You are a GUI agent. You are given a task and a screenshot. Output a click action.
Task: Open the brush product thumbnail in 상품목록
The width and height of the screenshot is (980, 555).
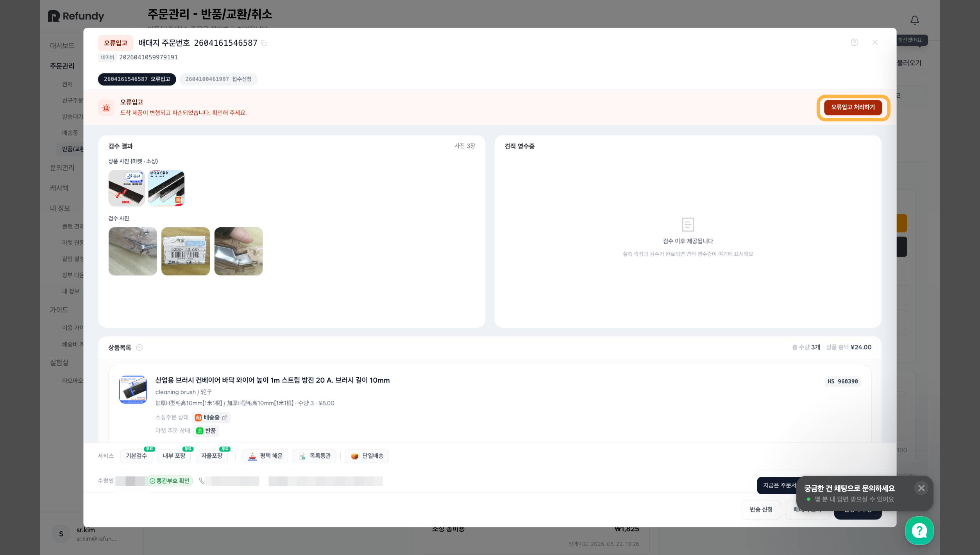pos(133,390)
